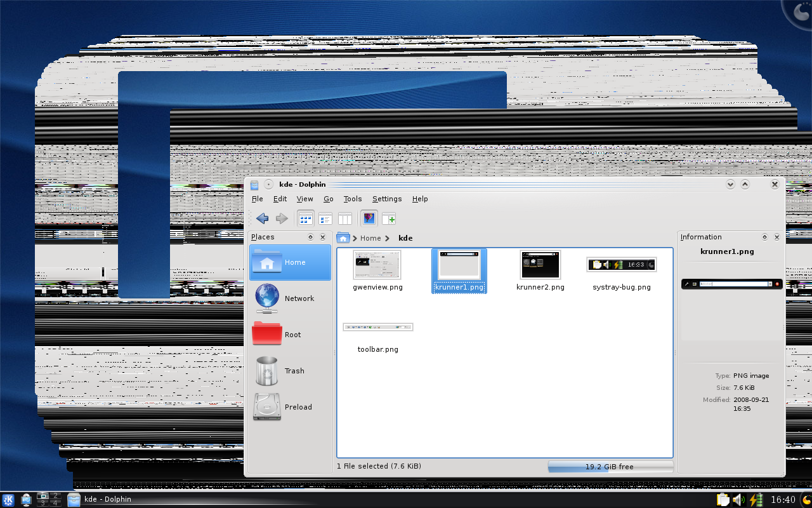The height and width of the screenshot is (508, 812).
Task: Open the volume mixer tray icon
Action: click(x=739, y=500)
